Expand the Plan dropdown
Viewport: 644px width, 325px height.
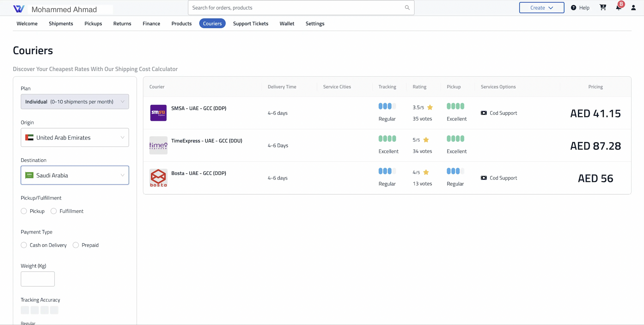tap(75, 102)
